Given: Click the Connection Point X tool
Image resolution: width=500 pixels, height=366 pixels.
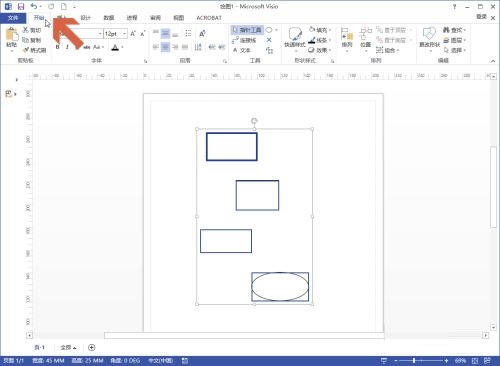Looking at the screenshot, I should click(x=269, y=40).
